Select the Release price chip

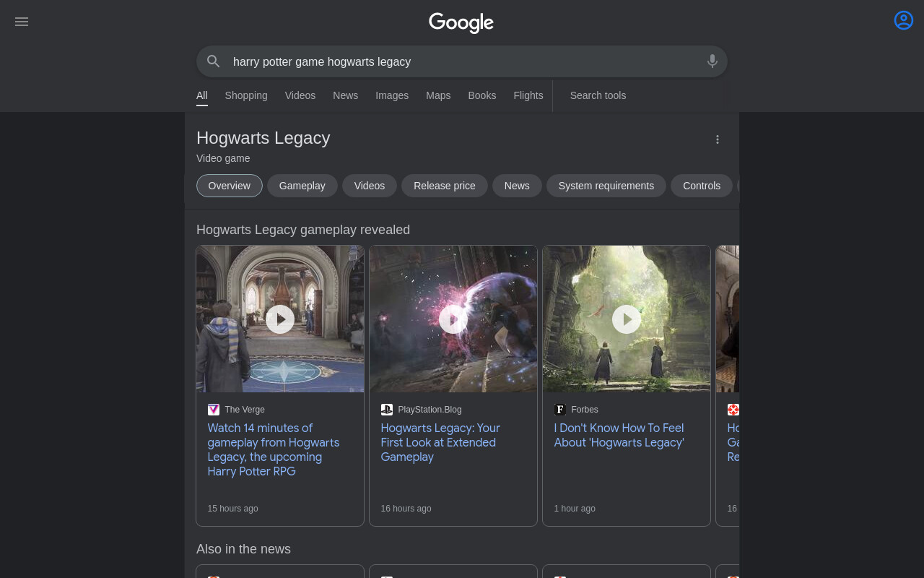(x=445, y=186)
